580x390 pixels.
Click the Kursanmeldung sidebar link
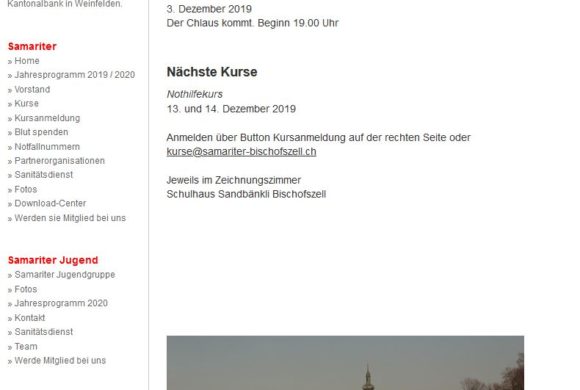click(x=47, y=118)
